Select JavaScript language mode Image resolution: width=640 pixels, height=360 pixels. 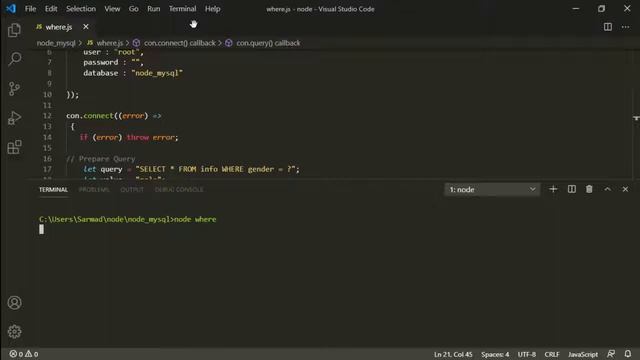tap(583, 354)
